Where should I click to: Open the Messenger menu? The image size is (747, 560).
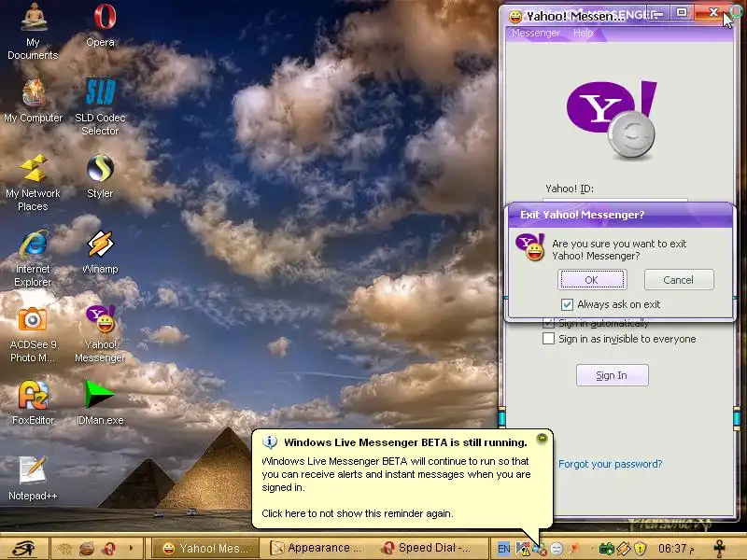[535, 33]
